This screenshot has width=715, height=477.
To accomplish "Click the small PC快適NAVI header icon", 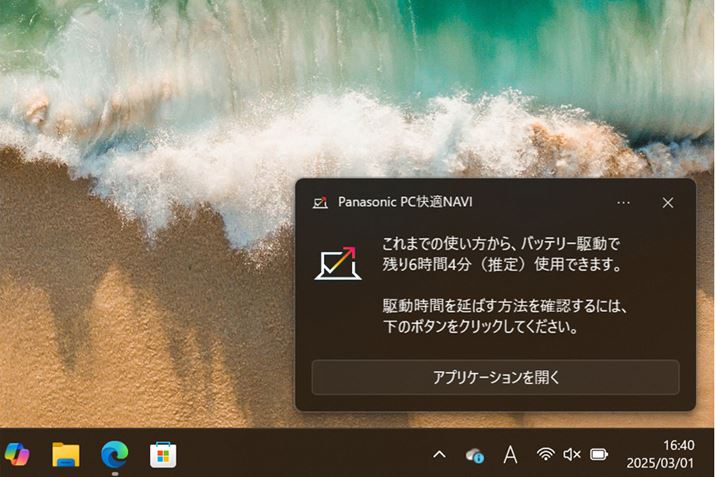I will coord(320,202).
